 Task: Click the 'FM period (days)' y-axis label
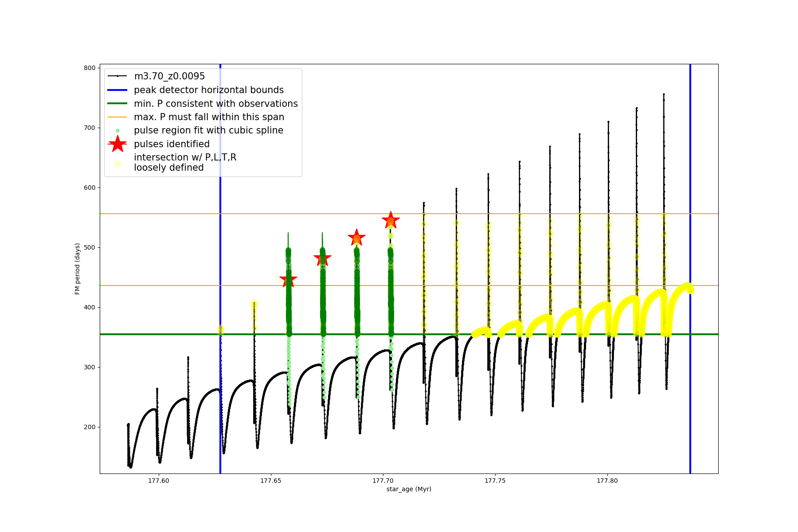click(x=78, y=269)
